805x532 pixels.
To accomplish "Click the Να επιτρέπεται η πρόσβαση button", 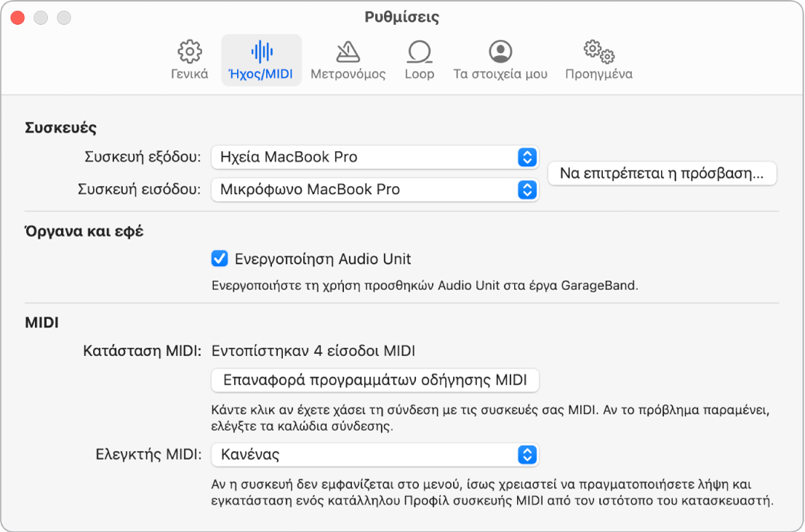I will 662,173.
